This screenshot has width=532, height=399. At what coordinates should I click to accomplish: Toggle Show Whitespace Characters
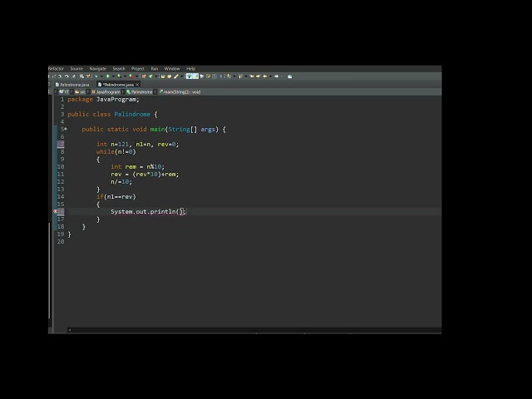click(x=220, y=76)
